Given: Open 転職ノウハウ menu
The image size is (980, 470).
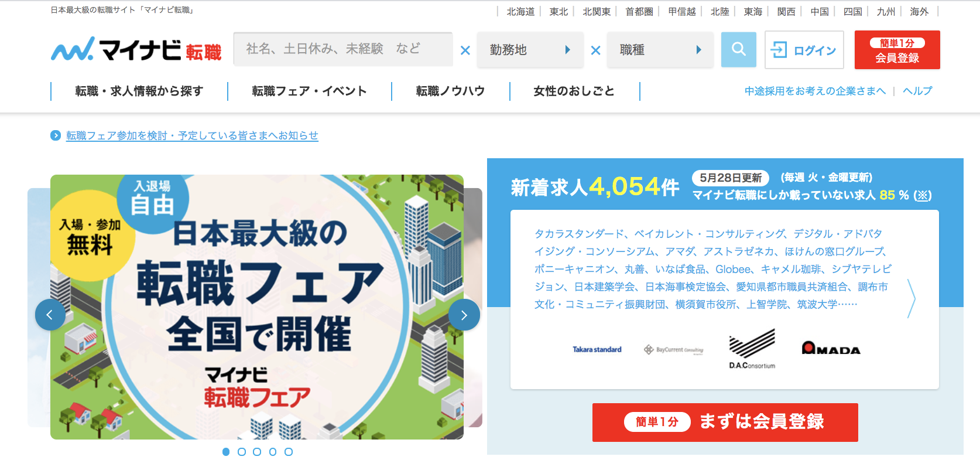Looking at the screenshot, I should [451, 91].
